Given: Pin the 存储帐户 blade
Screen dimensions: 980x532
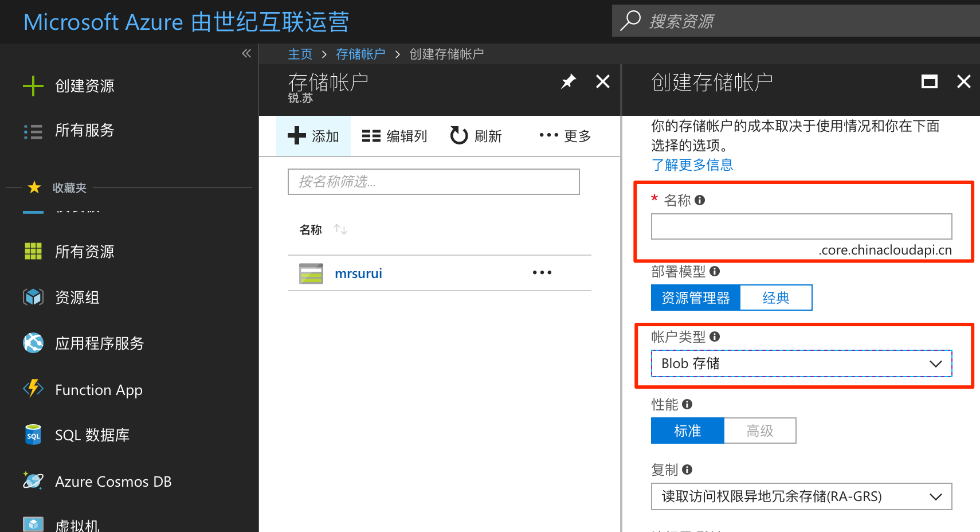Looking at the screenshot, I should point(567,81).
